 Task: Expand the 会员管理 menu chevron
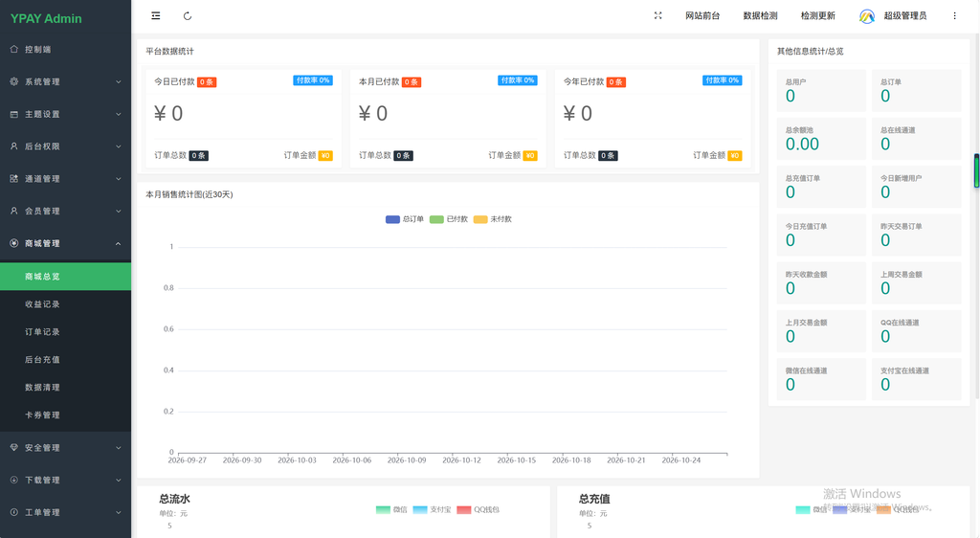click(x=118, y=212)
